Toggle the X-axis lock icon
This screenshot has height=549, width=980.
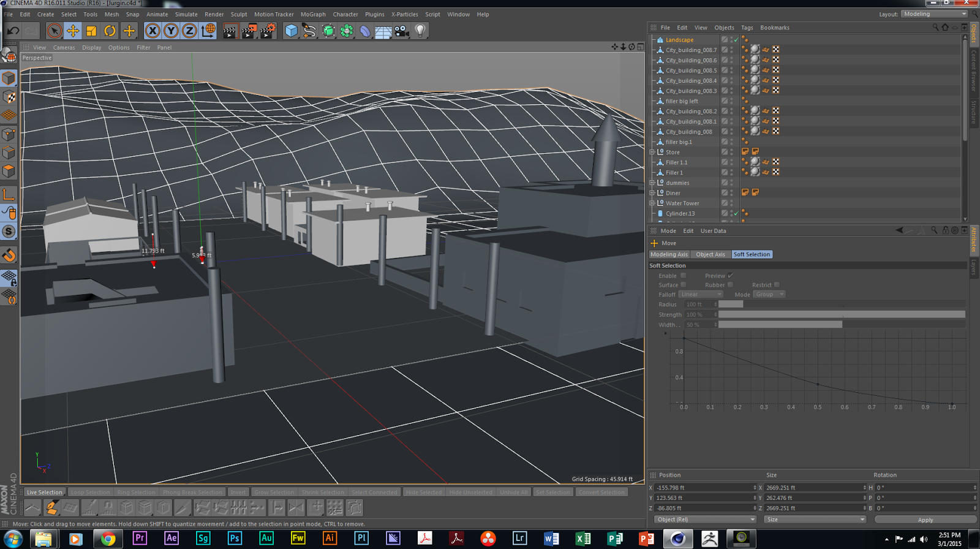pyautogui.click(x=153, y=31)
